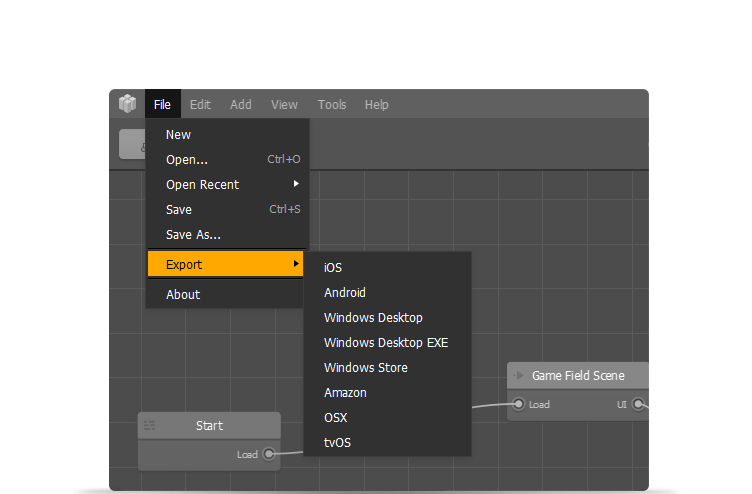The height and width of the screenshot is (494, 752).
Task: Select Windows Desktop EXE export option
Action: coord(388,342)
